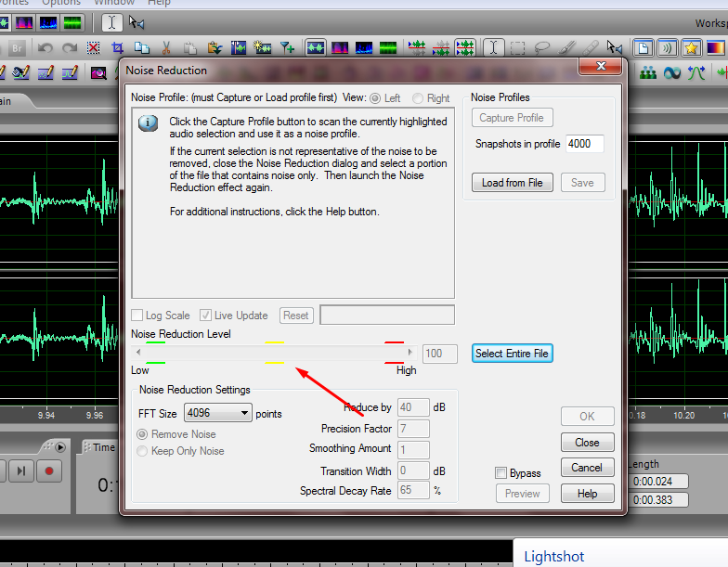Image resolution: width=728 pixels, height=567 pixels.
Task: Click the Load from File button
Action: [513, 183]
